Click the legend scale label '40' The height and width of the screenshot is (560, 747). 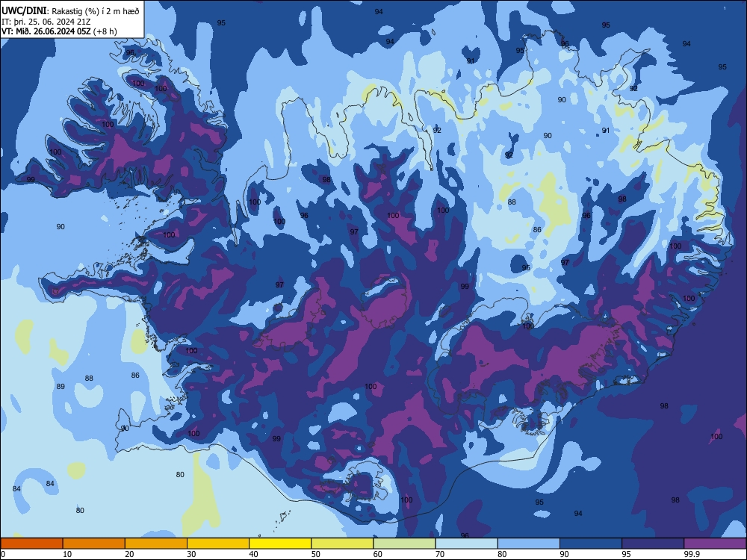253,554
